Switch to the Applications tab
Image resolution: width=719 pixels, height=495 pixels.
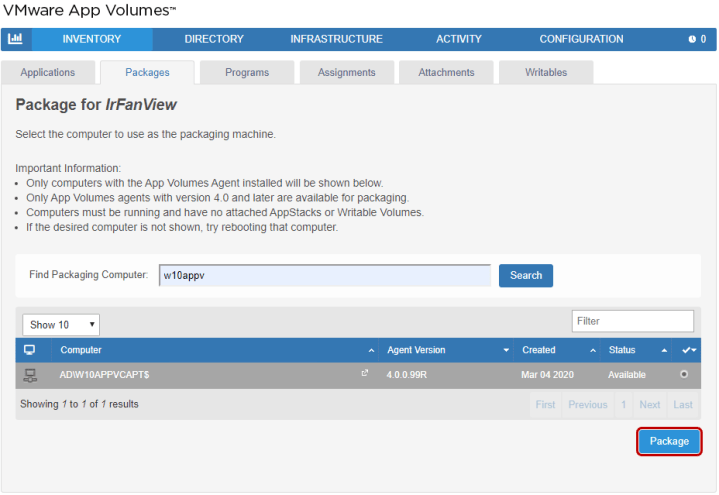[x=48, y=73]
